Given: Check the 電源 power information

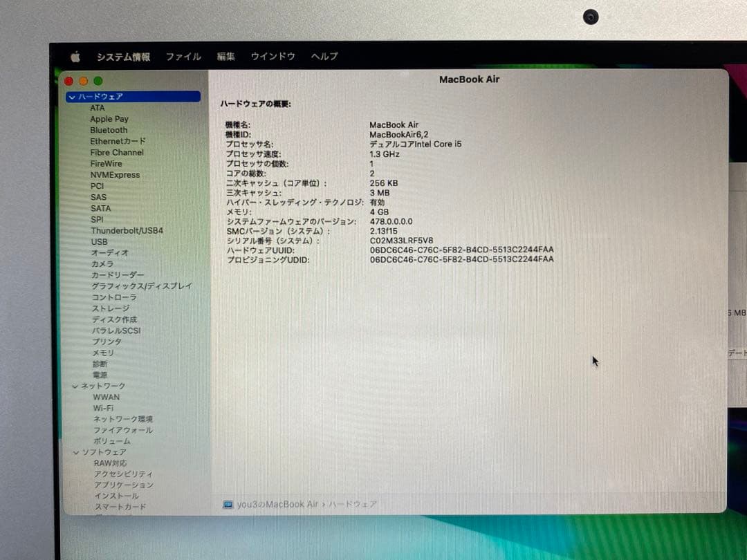Looking at the screenshot, I should pyautogui.click(x=100, y=375).
